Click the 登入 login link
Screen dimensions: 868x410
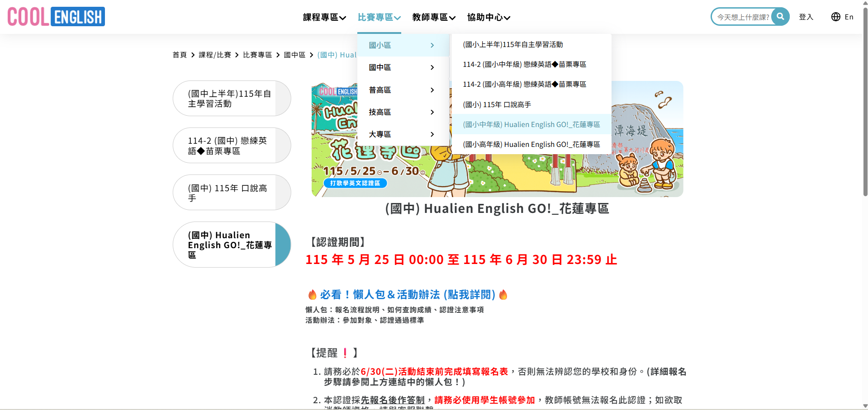click(806, 17)
